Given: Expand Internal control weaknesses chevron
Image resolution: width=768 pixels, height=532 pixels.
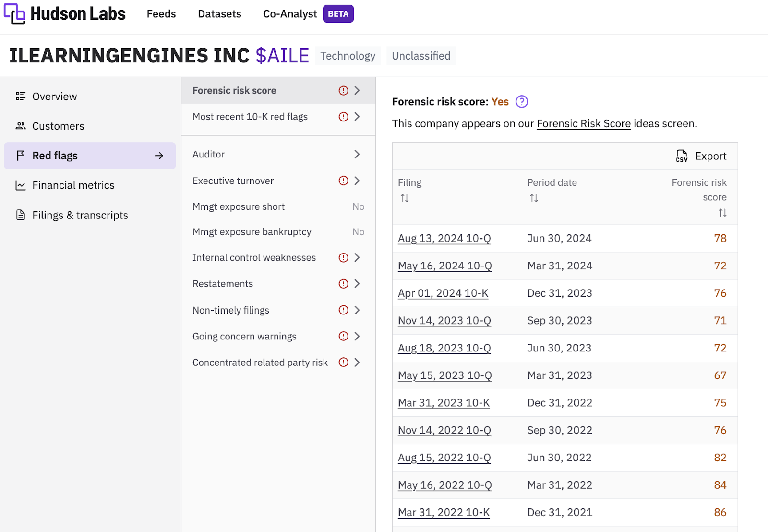Looking at the screenshot, I should pyautogui.click(x=357, y=258).
